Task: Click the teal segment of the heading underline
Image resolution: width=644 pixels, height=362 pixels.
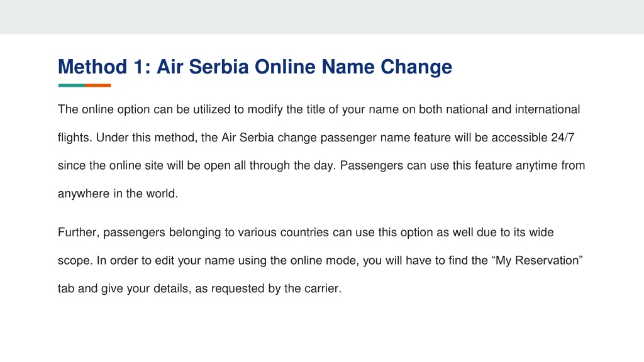Action: 72,85
